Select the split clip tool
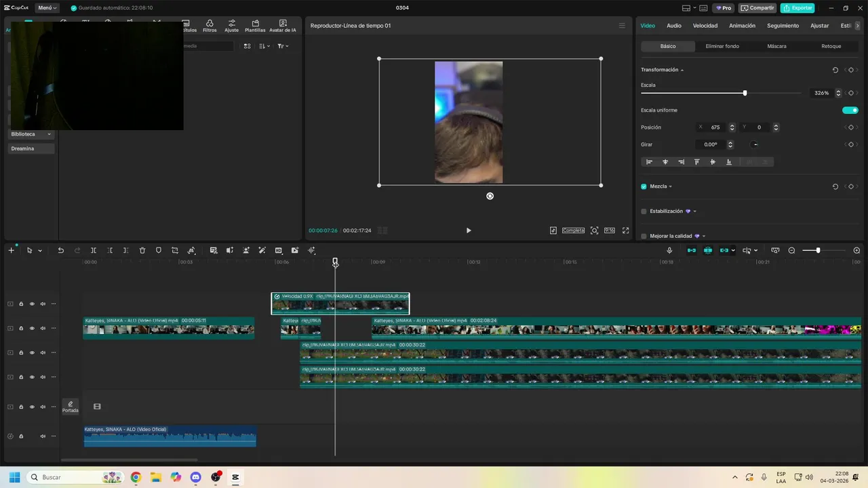The image size is (868, 488). [x=94, y=251]
